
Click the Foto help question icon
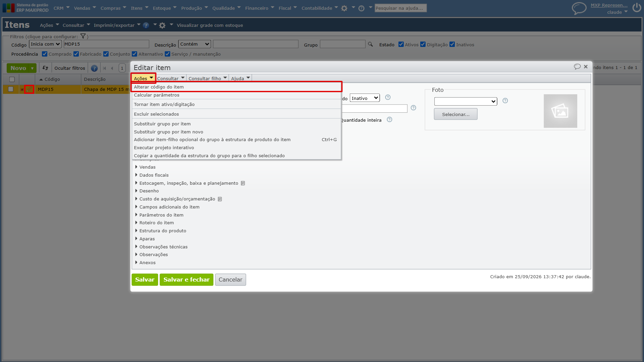click(x=505, y=101)
